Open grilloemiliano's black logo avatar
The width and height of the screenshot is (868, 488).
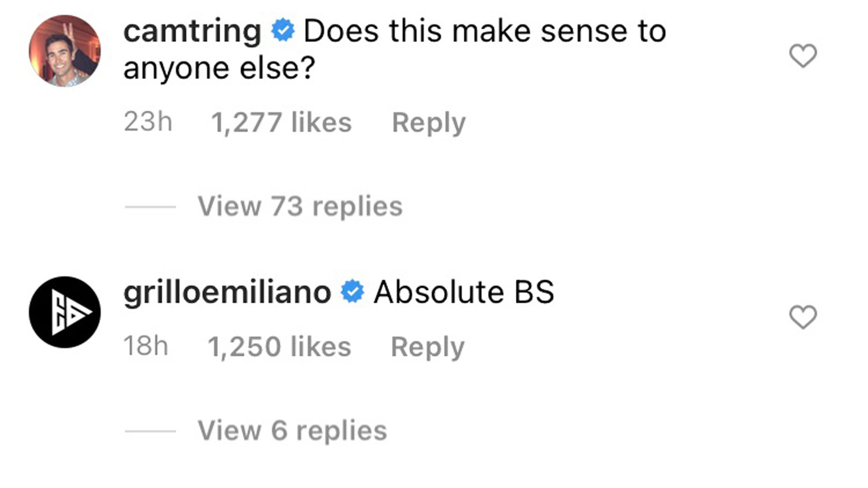(x=65, y=312)
